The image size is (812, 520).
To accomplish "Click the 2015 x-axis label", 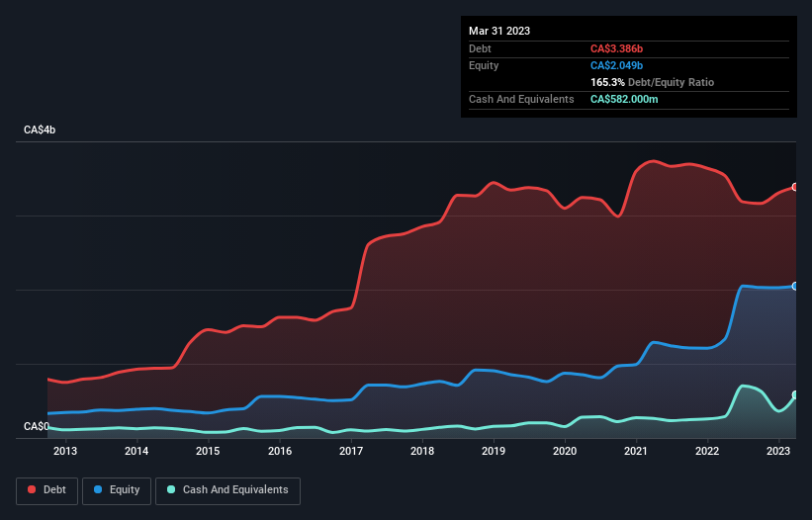I will point(208,451).
